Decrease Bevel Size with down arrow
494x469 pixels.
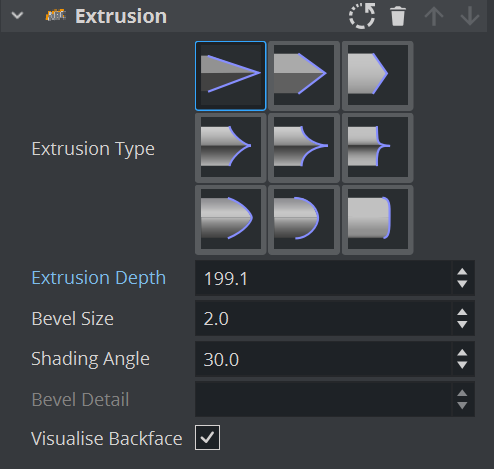coord(462,325)
